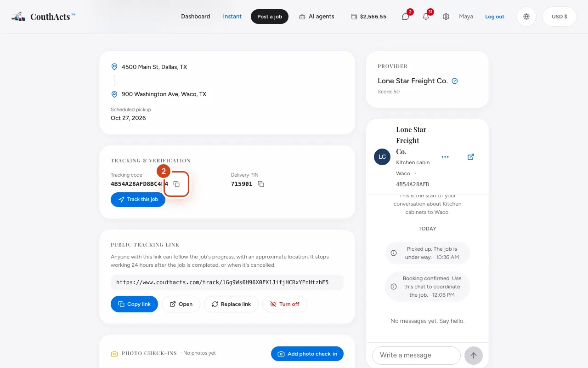Screen dimensions: 588x368
Task: Copy the tracking code
Action: [176, 184]
